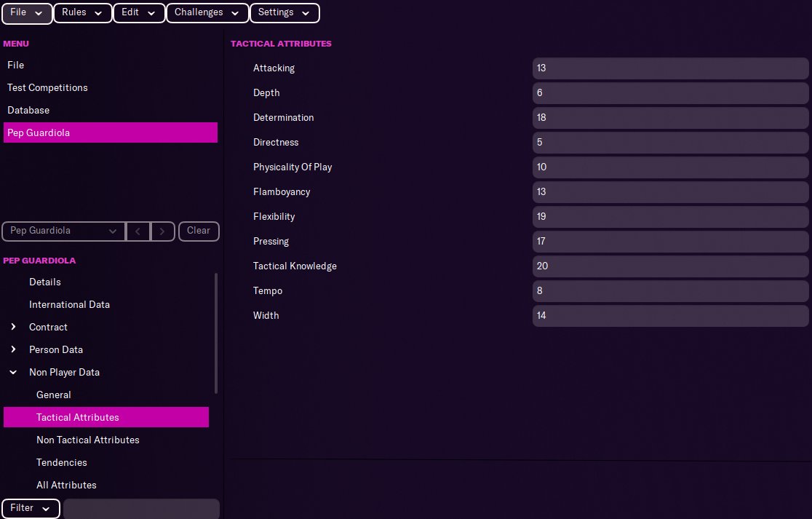This screenshot has width=812, height=519.
Task: Click the TACTICAL ATTRIBUTES heading
Action: pos(281,44)
